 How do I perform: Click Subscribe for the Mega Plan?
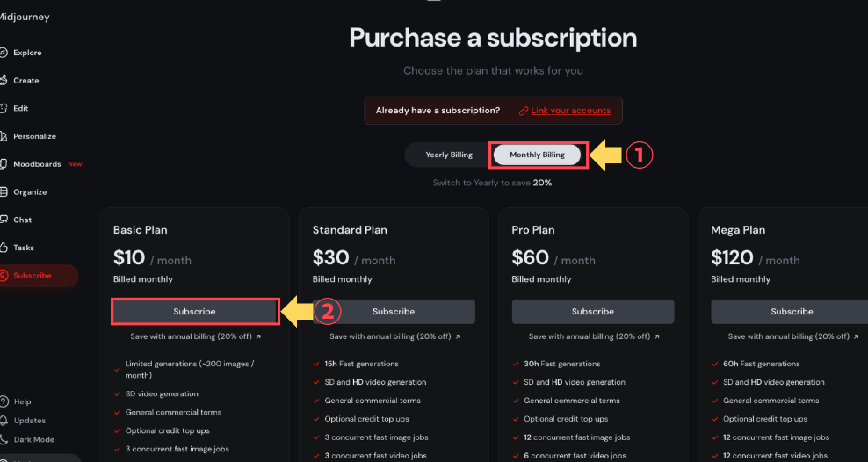point(791,312)
